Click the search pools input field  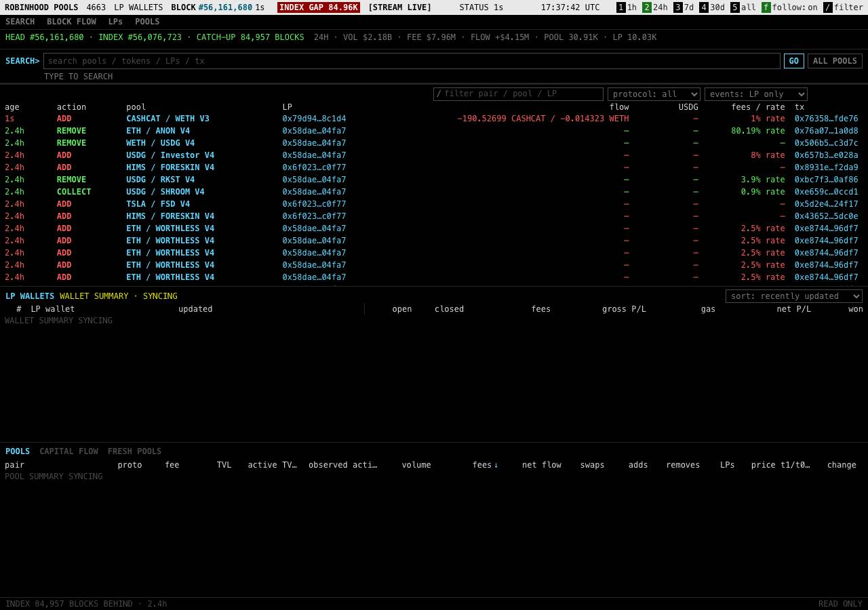point(412,61)
